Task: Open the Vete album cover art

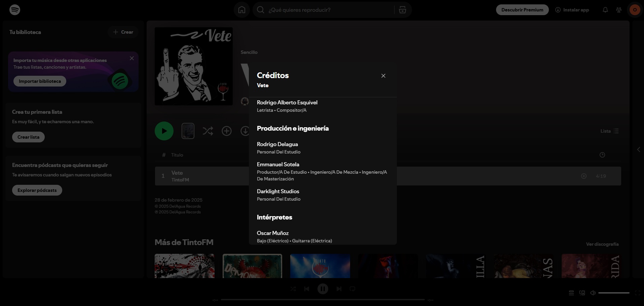Action: coord(194,66)
